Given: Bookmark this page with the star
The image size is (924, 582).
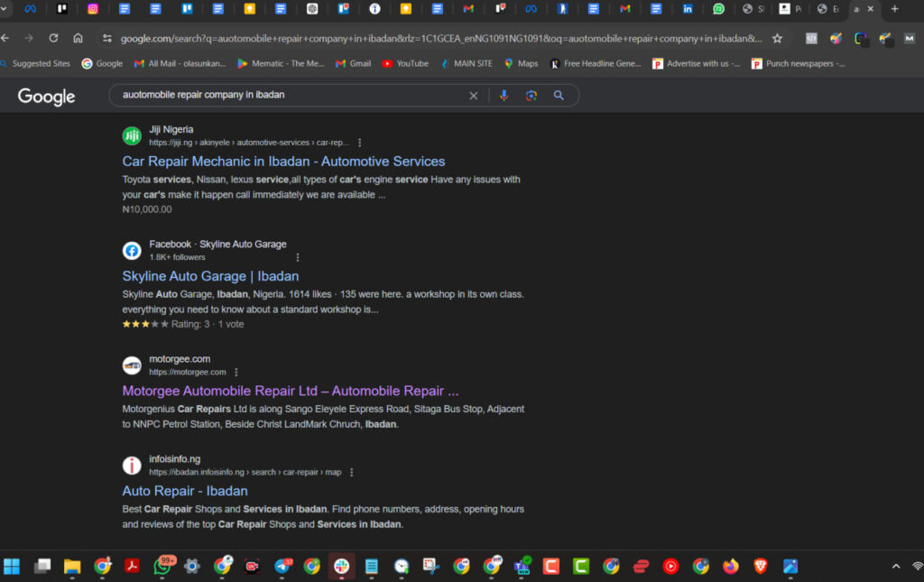Looking at the screenshot, I should [x=777, y=39].
